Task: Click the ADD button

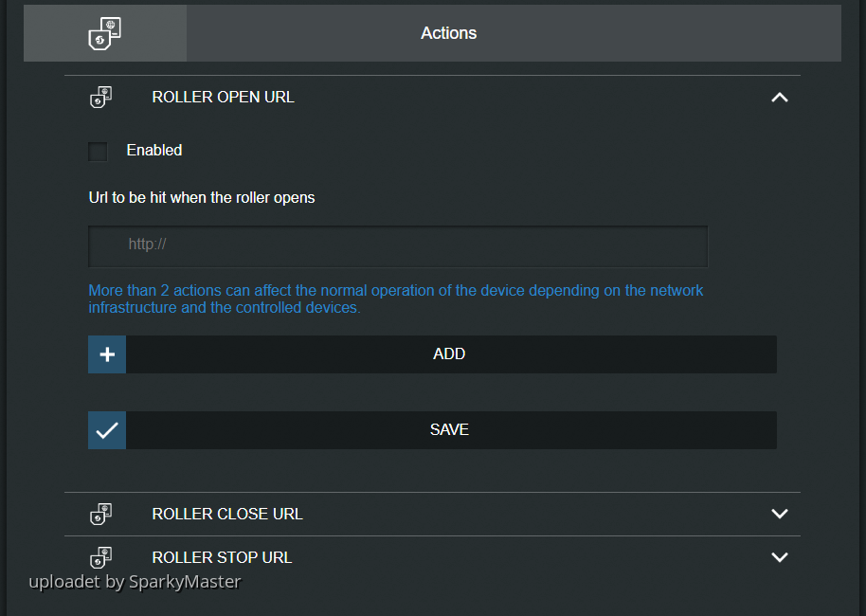Action: click(x=449, y=353)
